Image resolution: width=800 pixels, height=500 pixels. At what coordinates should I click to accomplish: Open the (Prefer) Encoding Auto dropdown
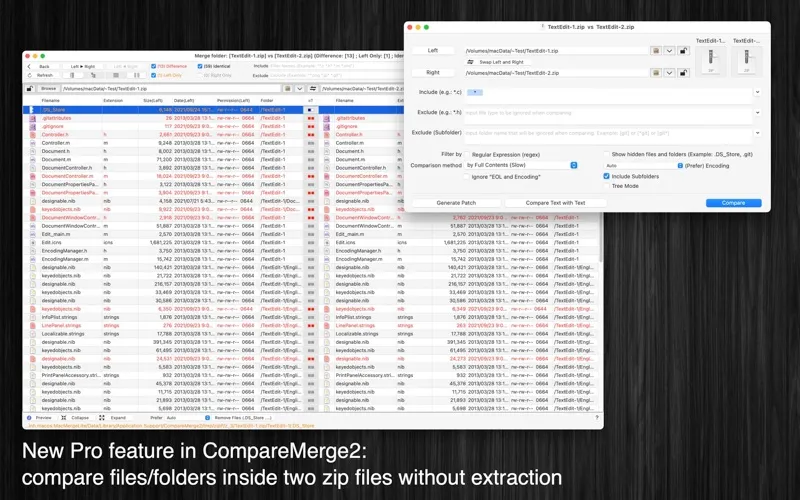click(x=644, y=166)
